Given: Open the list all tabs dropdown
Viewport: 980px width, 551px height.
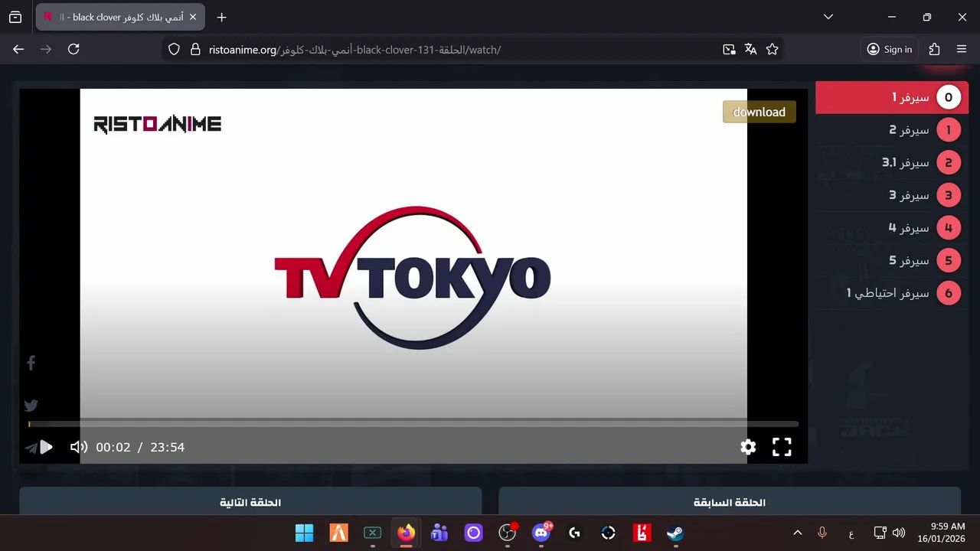Looking at the screenshot, I should pyautogui.click(x=828, y=17).
